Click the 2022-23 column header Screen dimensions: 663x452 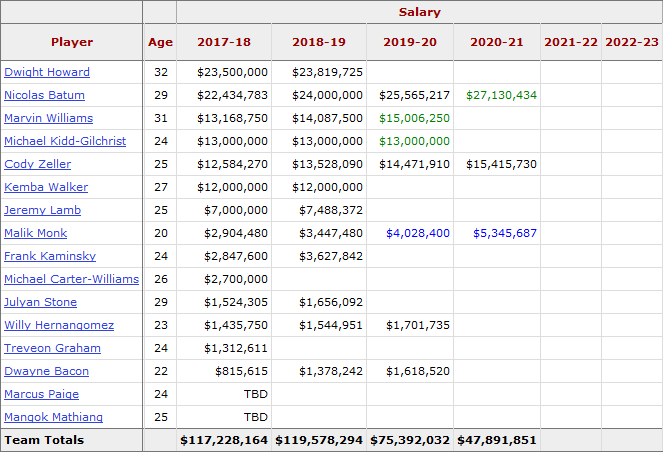632,42
